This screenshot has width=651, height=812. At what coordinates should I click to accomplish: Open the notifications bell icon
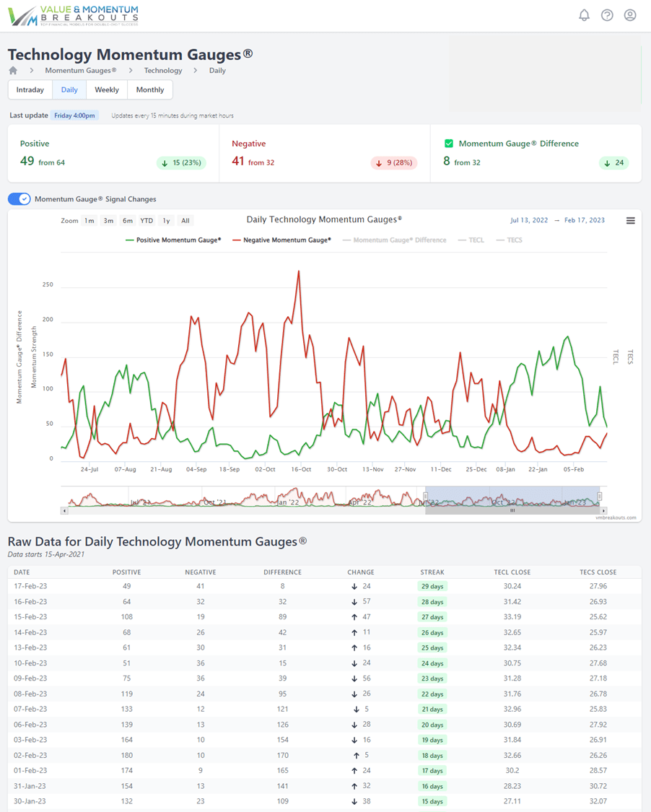click(584, 15)
